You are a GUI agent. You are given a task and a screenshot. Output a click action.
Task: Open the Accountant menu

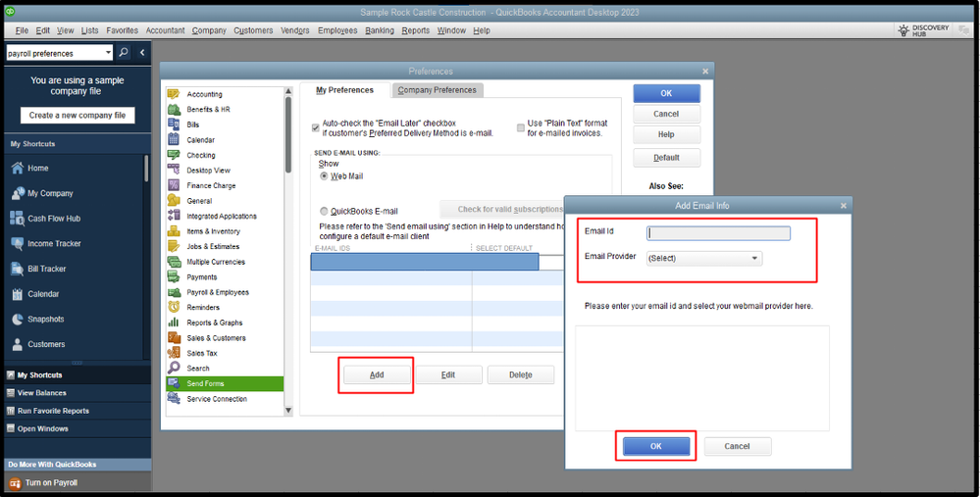(x=165, y=30)
